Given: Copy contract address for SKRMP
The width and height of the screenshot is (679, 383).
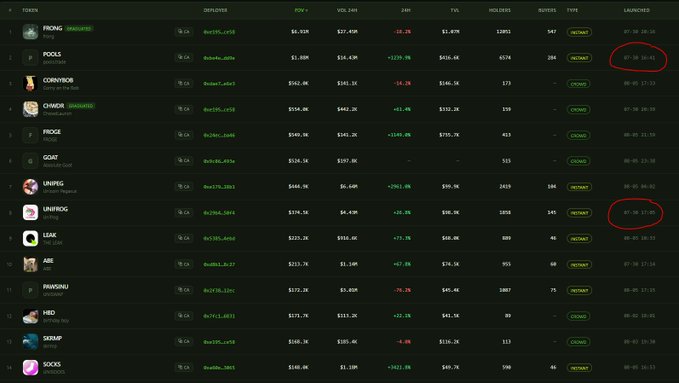Looking at the screenshot, I should (184, 341).
